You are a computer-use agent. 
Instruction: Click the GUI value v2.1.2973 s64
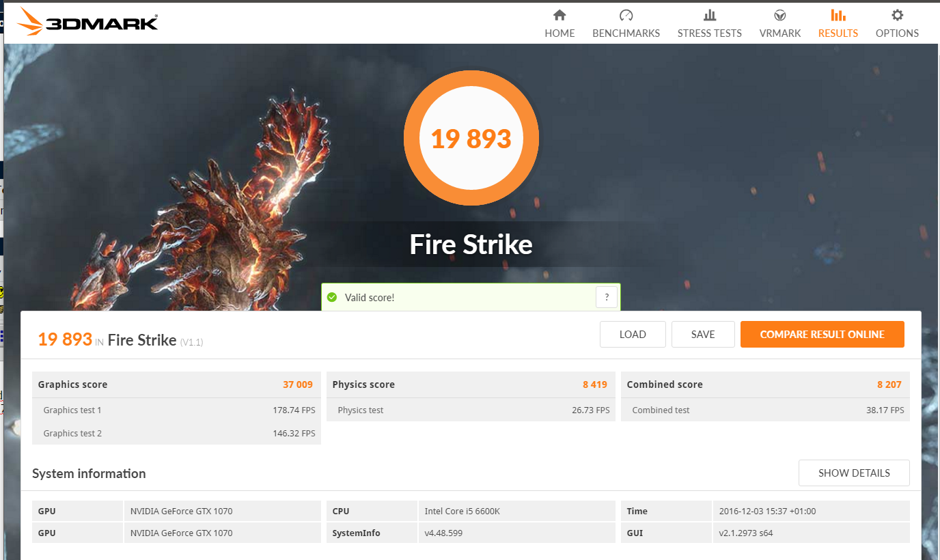(746, 533)
